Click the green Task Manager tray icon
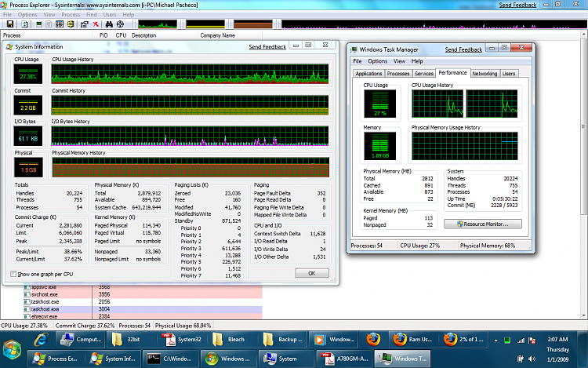Image resolution: width=588 pixels, height=368 pixels. (x=507, y=341)
